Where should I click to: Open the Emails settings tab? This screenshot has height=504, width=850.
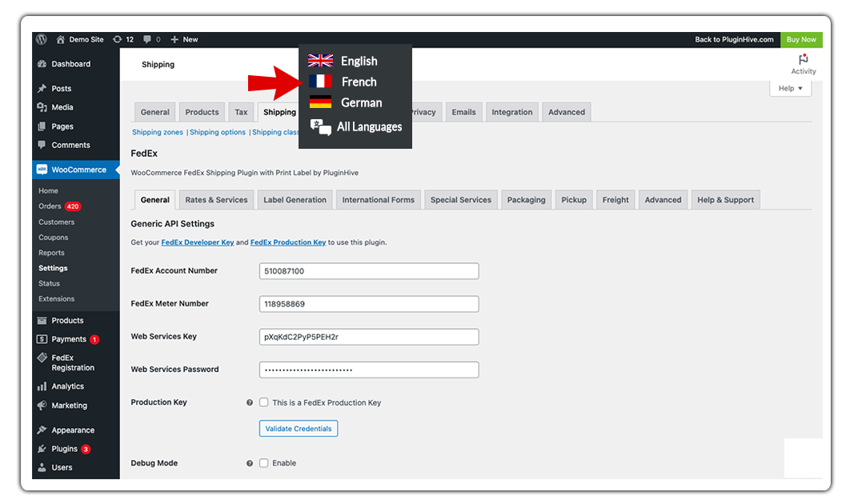[x=463, y=112]
